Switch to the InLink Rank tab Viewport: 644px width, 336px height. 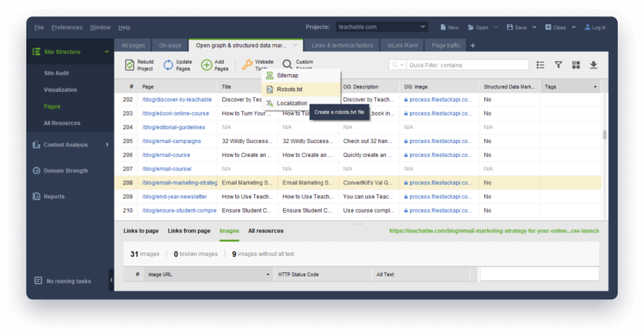[x=402, y=45]
